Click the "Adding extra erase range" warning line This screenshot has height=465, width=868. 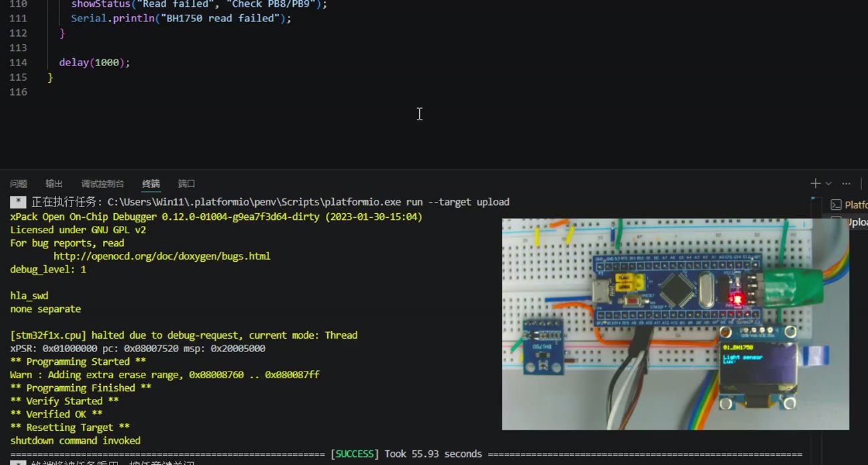[x=165, y=375]
